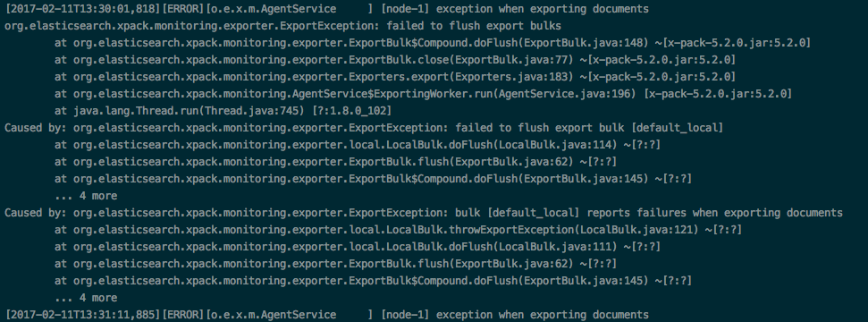Viewport: 868px width, 322px height.
Task: Click AgentService.java:196 source reference
Action: [566, 94]
